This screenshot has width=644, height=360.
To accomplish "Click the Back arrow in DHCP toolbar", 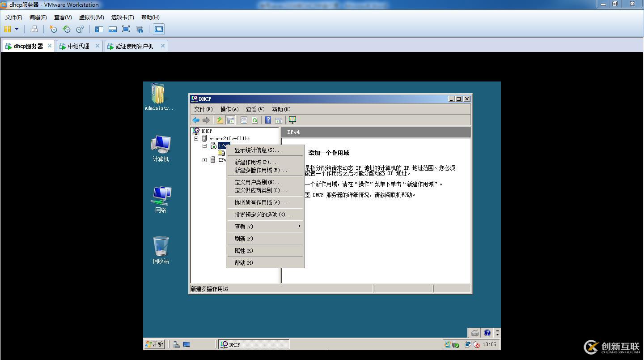I will [x=196, y=120].
